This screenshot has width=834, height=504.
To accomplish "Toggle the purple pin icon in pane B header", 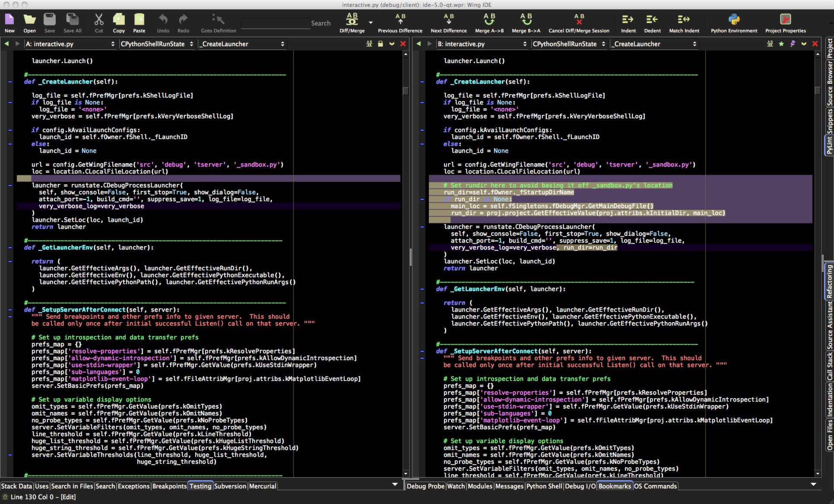I will (x=793, y=44).
